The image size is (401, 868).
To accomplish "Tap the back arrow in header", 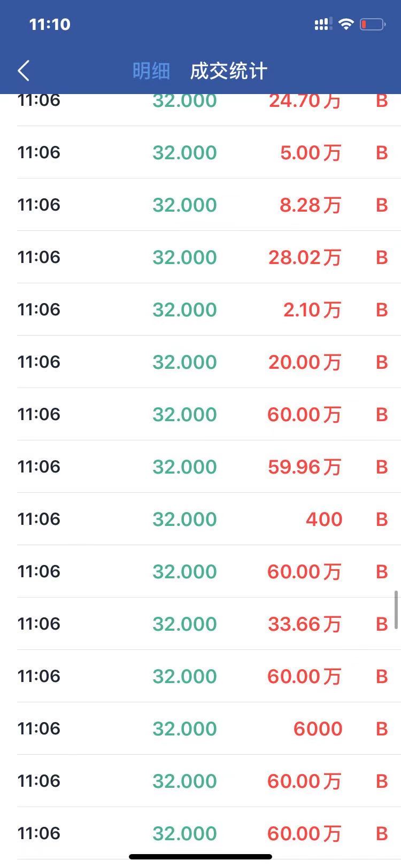I will (x=24, y=71).
